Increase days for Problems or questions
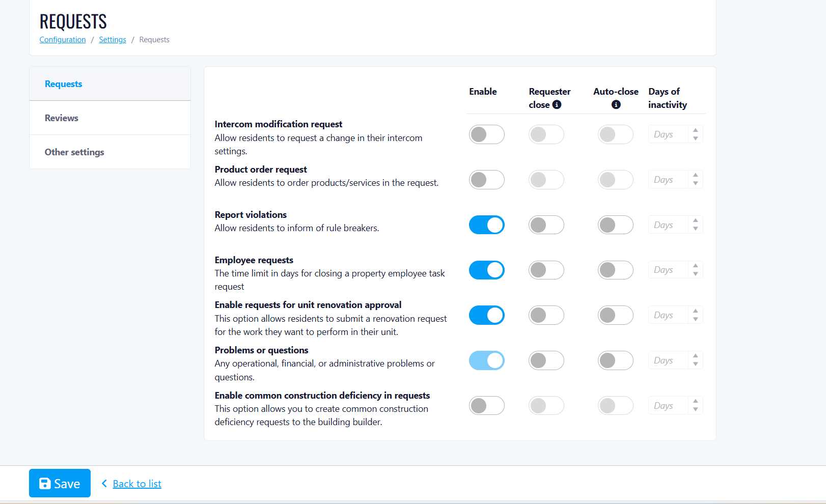 (x=696, y=356)
